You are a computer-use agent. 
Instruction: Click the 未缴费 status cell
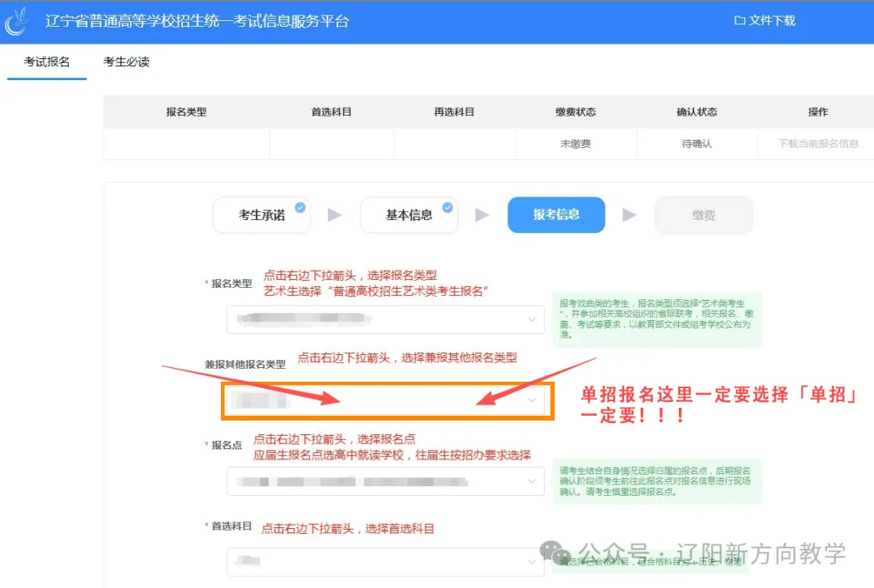(575, 144)
